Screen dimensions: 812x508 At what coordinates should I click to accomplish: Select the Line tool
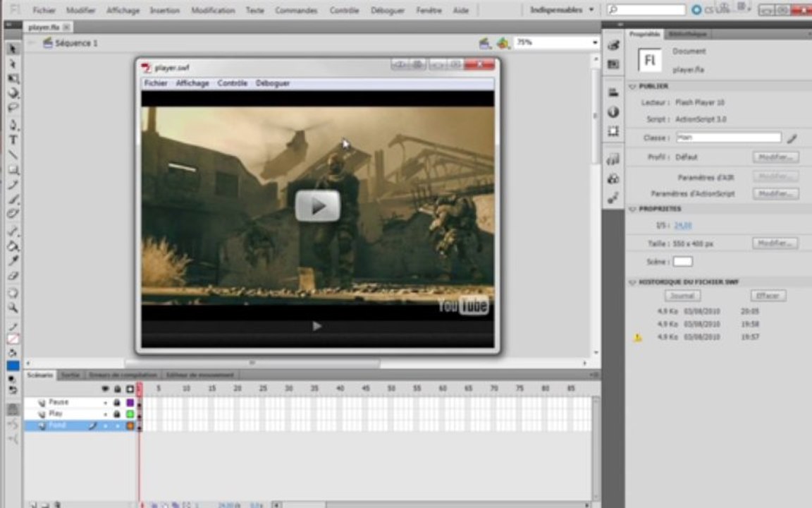tap(13, 155)
